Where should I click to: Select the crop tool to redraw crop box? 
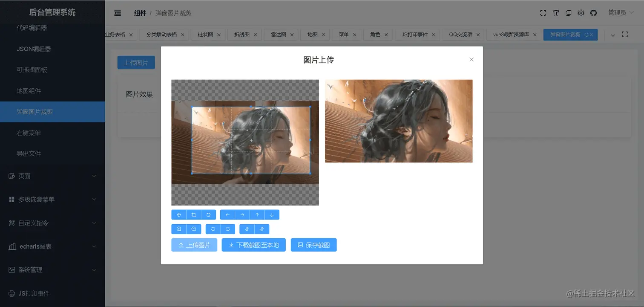(x=193, y=214)
